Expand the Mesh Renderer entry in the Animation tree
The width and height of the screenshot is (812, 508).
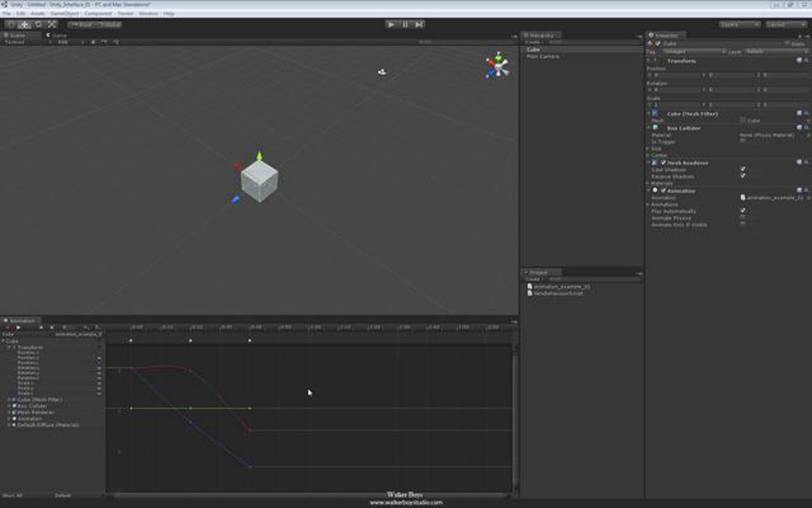click(9, 412)
